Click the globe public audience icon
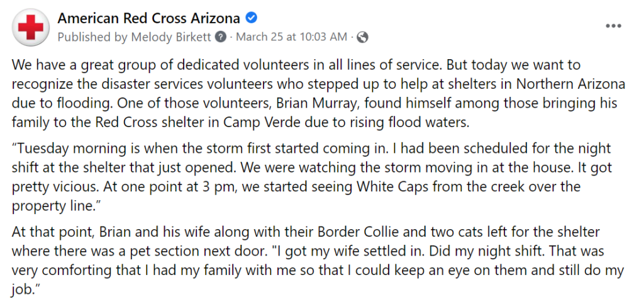This screenshot has height=304, width=644. click(x=362, y=37)
